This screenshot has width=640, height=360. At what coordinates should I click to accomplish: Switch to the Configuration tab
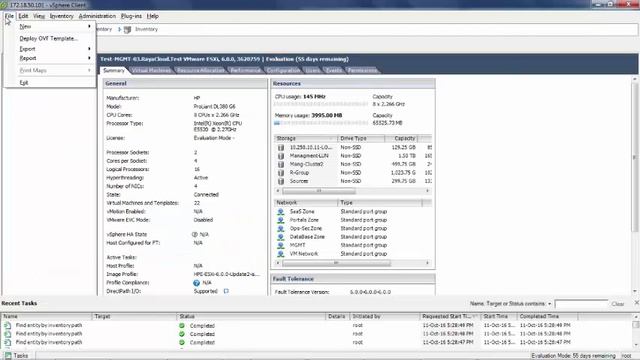pos(283,70)
